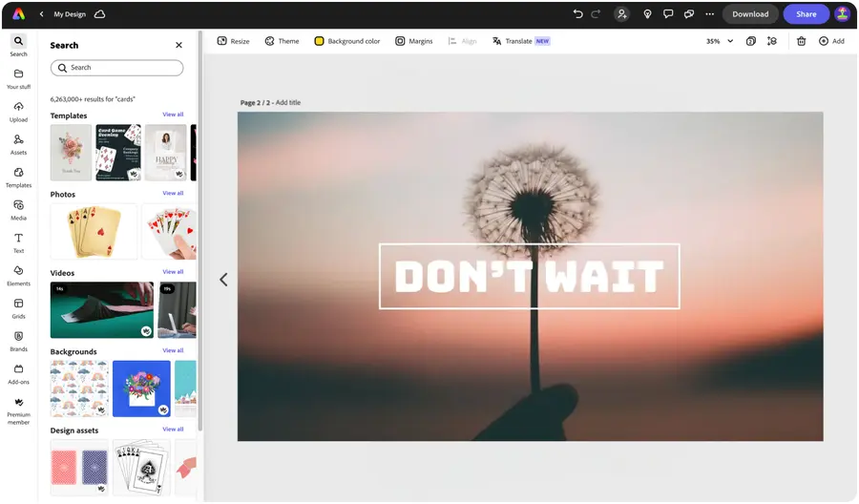Viewport: 859px width, 504px height.
Task: Open the Add-ons panel
Action: [18, 373]
